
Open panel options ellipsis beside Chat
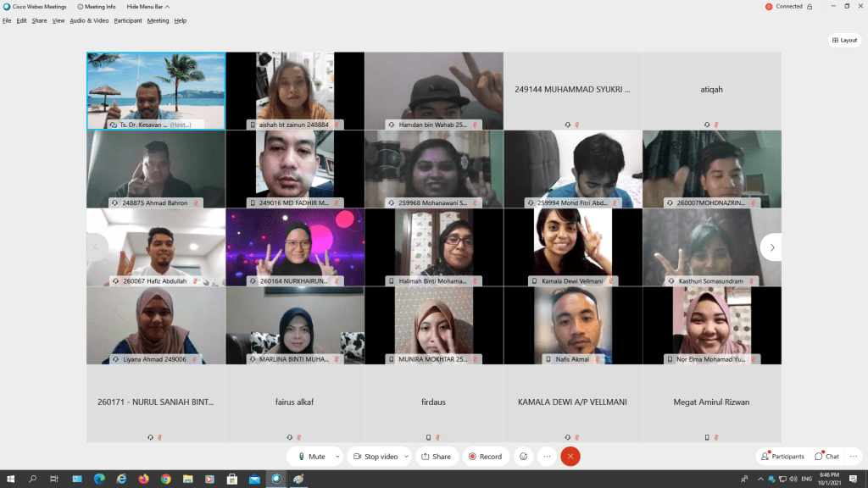[854, 456]
